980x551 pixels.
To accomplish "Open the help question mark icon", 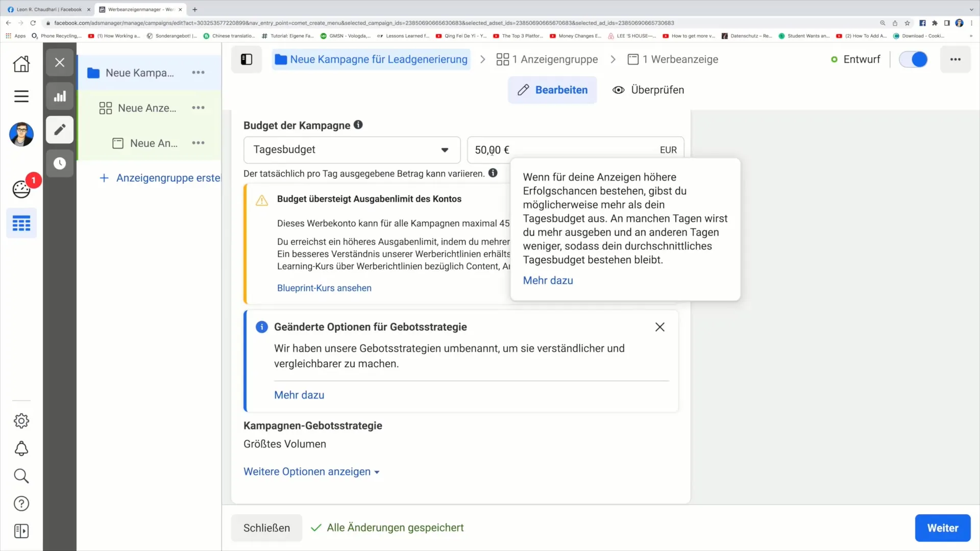I will [x=21, y=504].
